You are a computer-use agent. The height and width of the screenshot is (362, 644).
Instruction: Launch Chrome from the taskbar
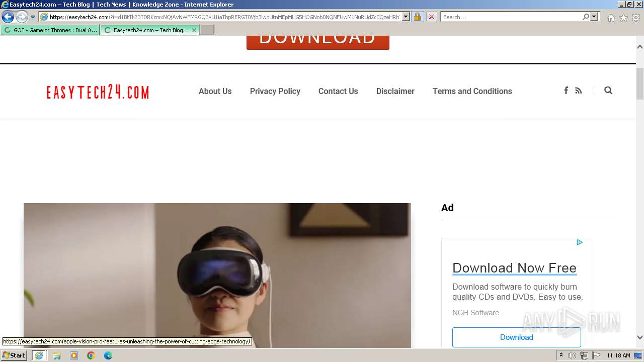coord(91,355)
